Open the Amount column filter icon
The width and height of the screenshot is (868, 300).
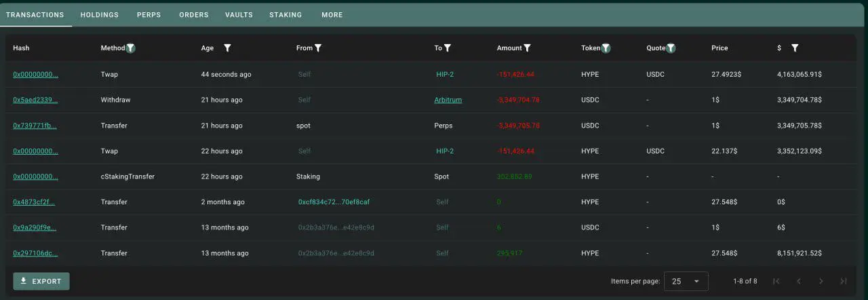(527, 48)
